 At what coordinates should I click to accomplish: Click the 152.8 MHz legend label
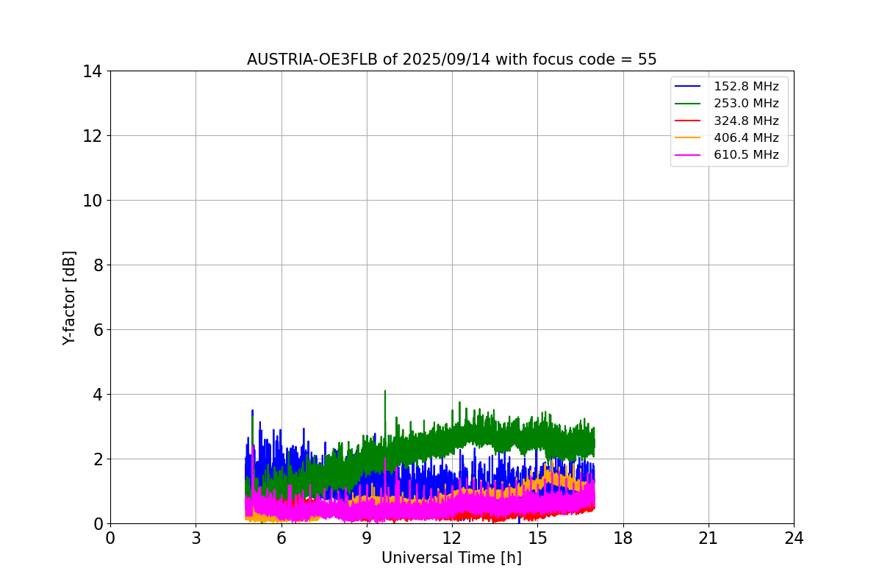tap(746, 87)
